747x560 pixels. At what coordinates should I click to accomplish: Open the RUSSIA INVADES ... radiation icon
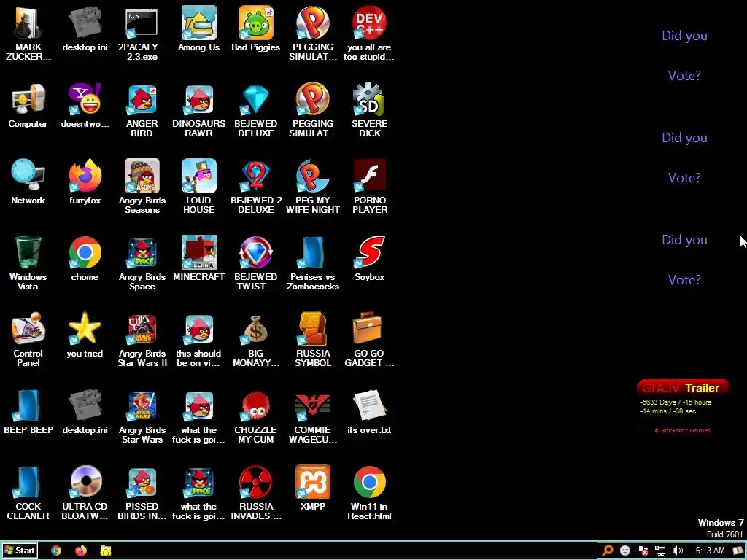pyautogui.click(x=256, y=494)
